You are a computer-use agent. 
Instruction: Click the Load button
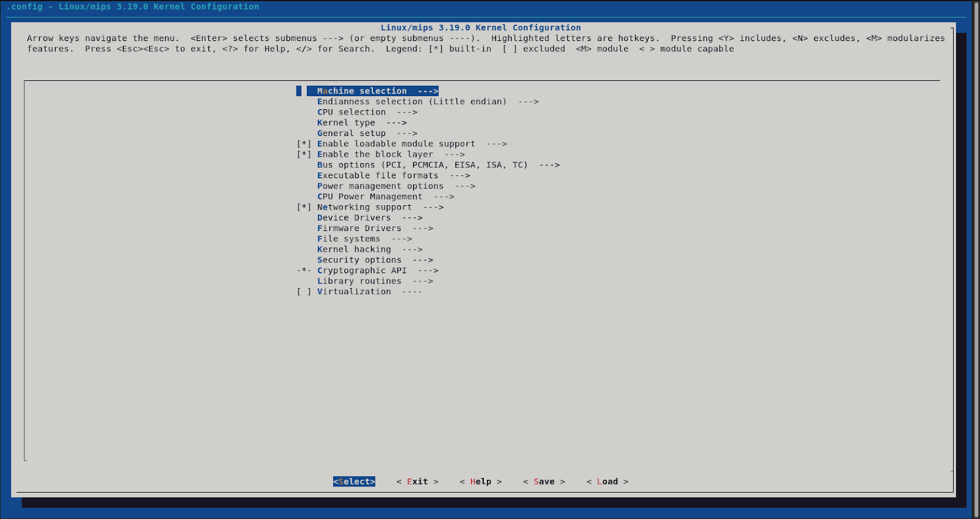pyautogui.click(x=607, y=482)
